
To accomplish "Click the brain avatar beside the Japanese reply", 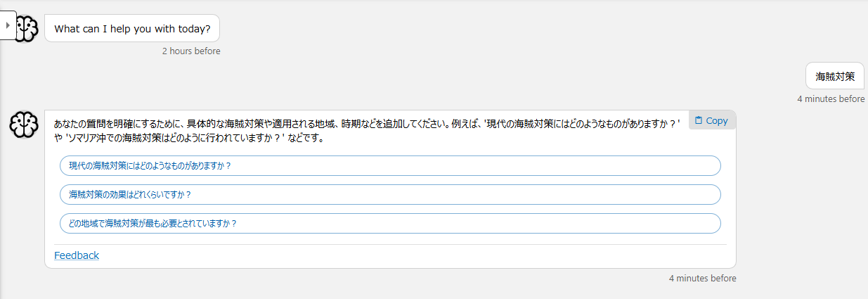I will coord(22,125).
